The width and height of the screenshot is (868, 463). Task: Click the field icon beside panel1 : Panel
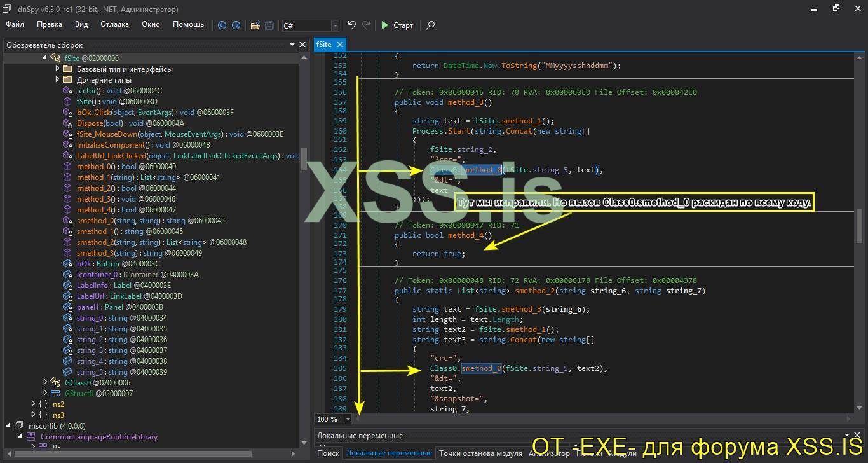pyautogui.click(x=67, y=307)
